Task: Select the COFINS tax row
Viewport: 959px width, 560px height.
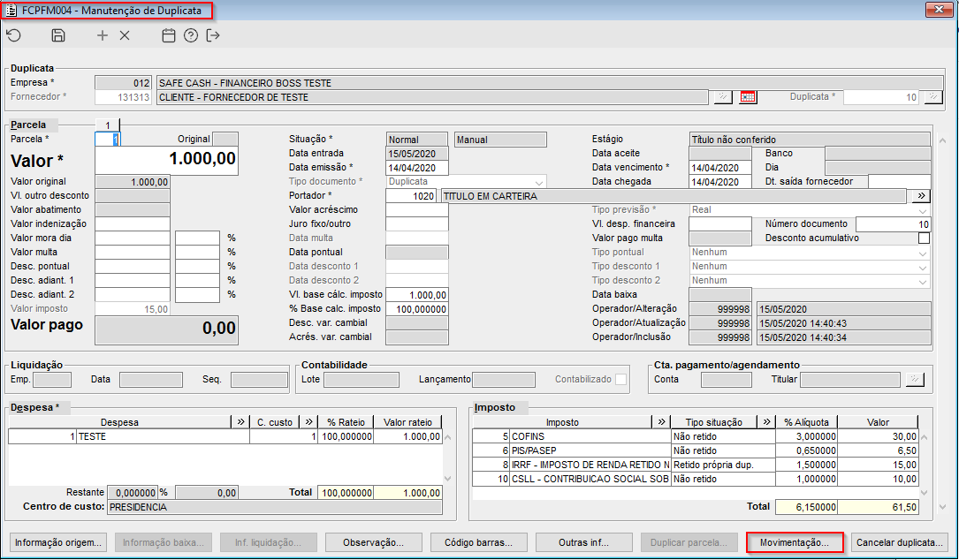Action: pyautogui.click(x=696, y=436)
